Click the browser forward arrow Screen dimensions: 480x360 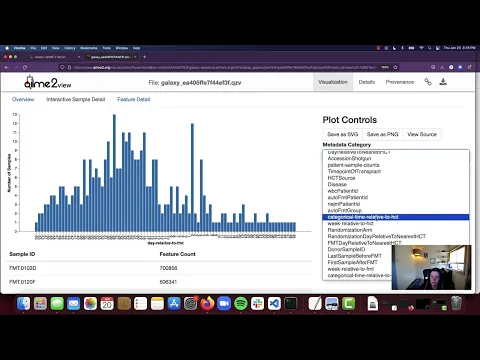pyautogui.click(x=16, y=67)
